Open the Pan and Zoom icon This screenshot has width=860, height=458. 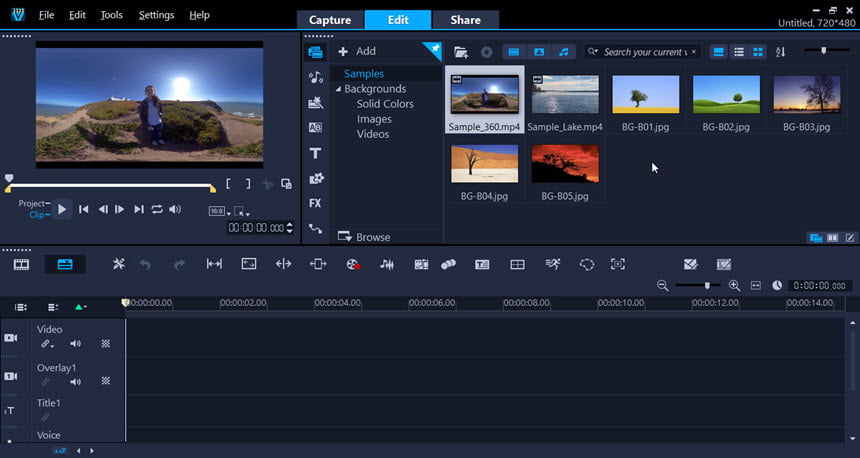tap(618, 264)
